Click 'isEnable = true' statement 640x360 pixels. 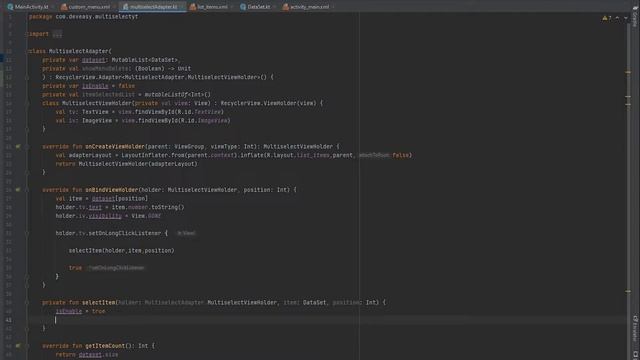click(x=80, y=311)
